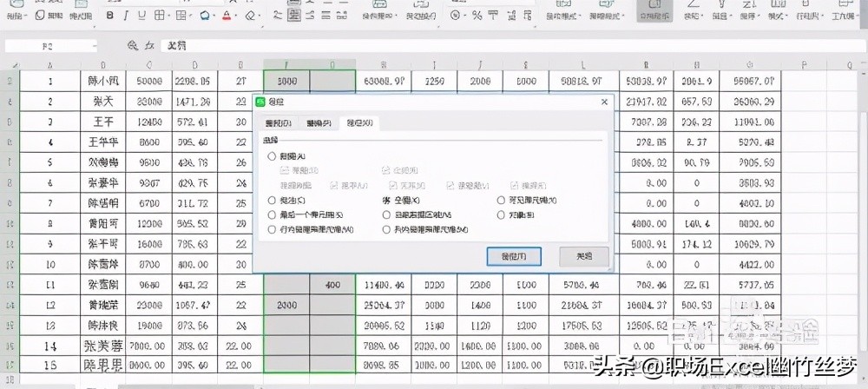Screen dimensions: 868x389
Task: Toggle bold formatting in the toolbar
Action: click(109, 16)
